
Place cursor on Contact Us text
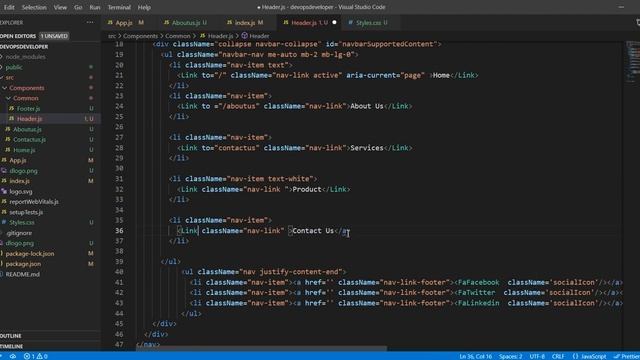tap(313, 231)
